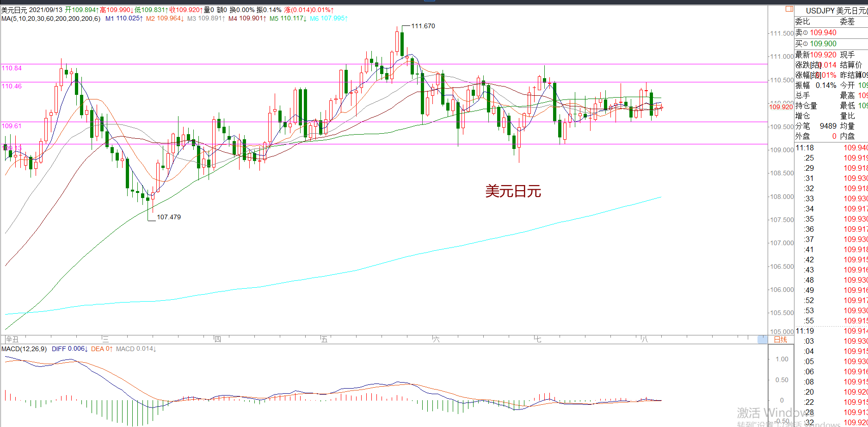
Task: Select the MA(5,10,20,30,60,200,200,200,6) indicator label
Action: pos(51,19)
